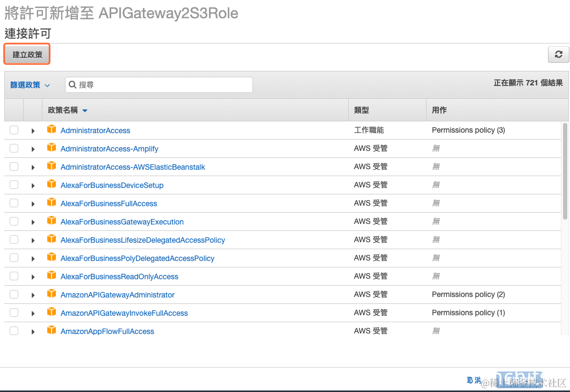The height and width of the screenshot is (392, 570).
Task: Click the 建立政策 button
Action: click(27, 54)
